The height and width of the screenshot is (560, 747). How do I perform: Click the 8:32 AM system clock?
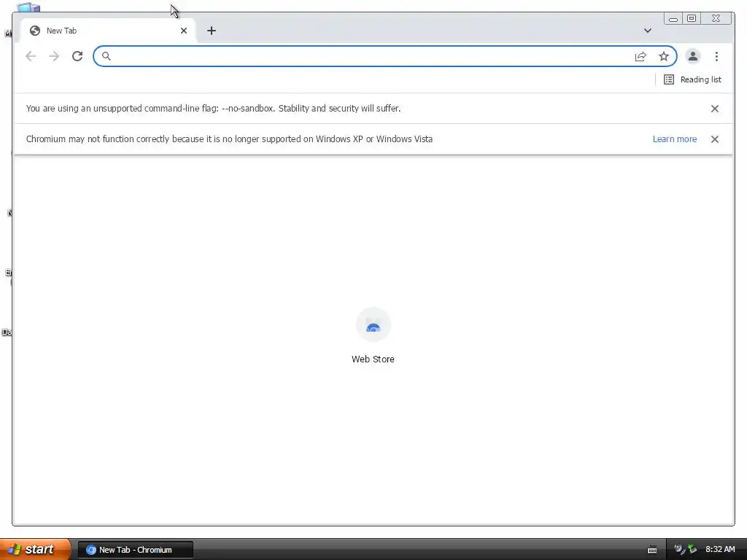tap(720, 550)
